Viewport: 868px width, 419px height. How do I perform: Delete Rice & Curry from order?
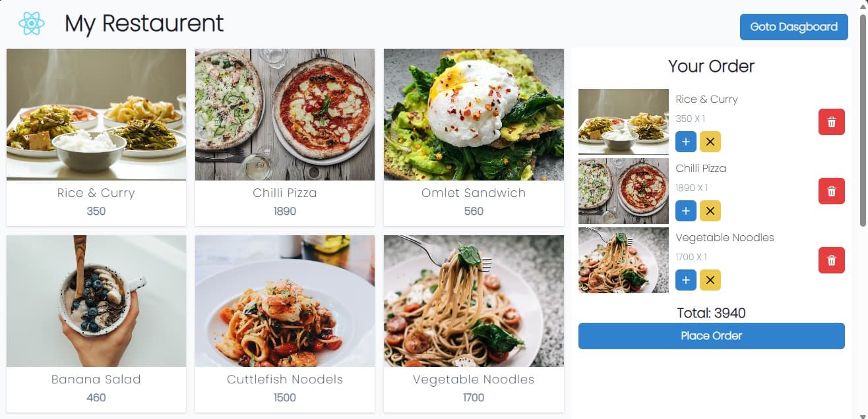pos(831,122)
